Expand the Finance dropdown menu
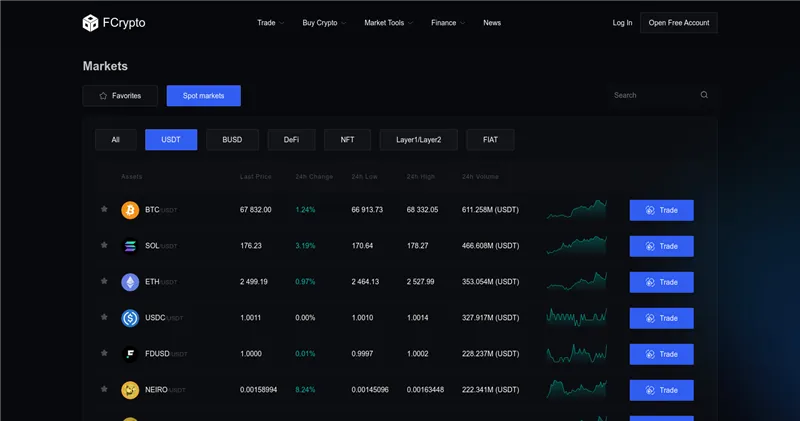Viewport: 800px width, 421px height. coord(448,23)
